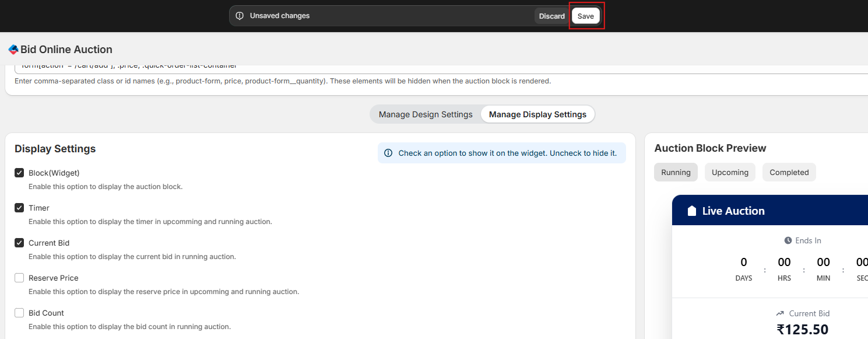The width and height of the screenshot is (868, 339).
Task: Check the Bid Count option
Action: click(19, 313)
